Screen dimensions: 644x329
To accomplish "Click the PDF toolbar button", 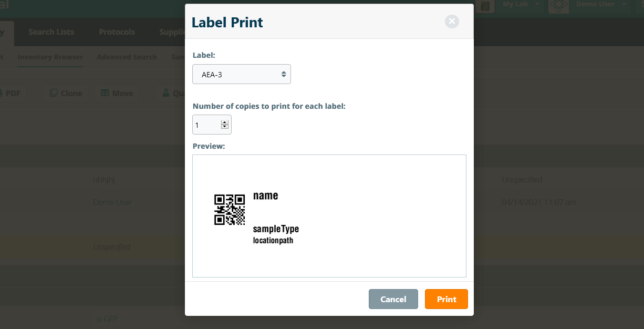I will point(12,93).
